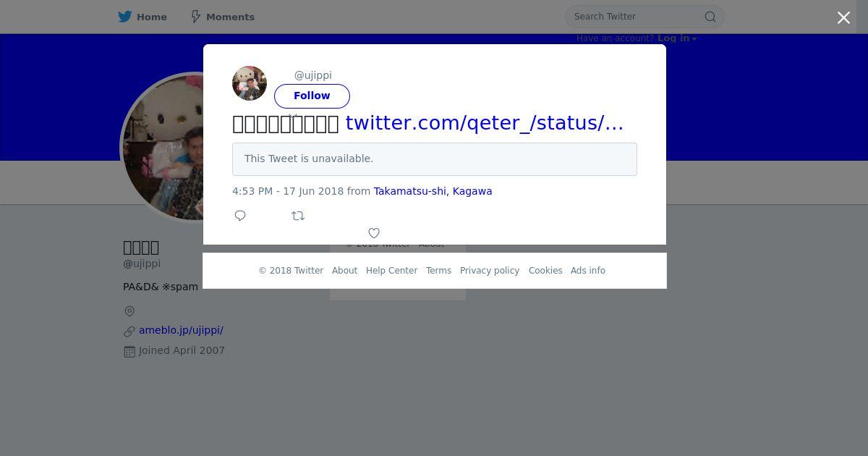
Task: Click the search magnifier icon
Action: [x=710, y=17]
